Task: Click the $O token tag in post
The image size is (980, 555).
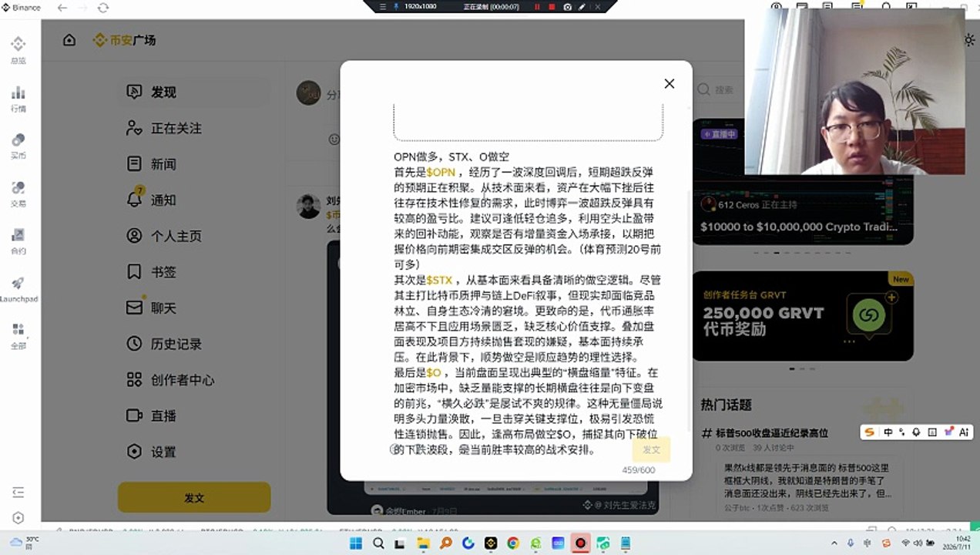Action: [x=434, y=372]
